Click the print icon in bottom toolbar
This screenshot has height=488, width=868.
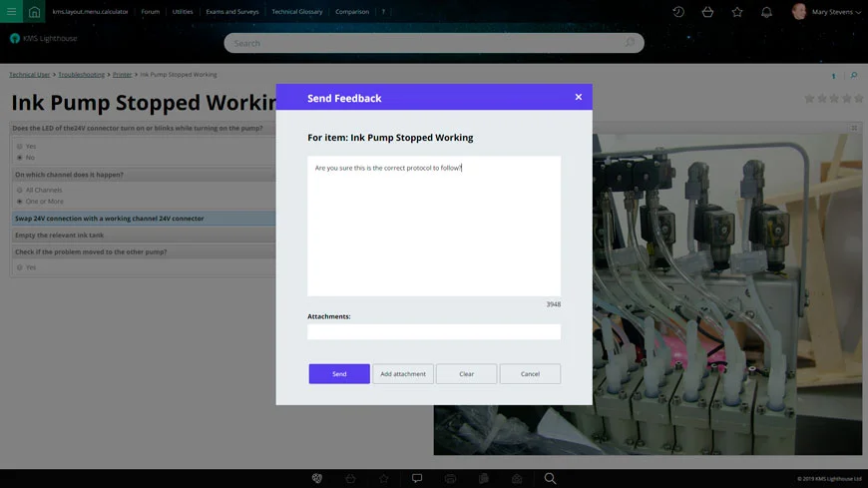[450, 478]
